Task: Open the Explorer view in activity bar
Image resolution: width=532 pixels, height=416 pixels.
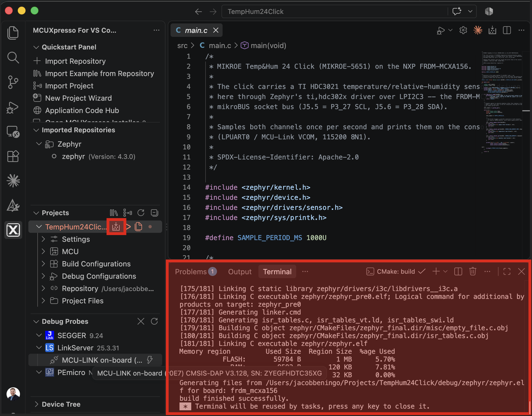Action: [13, 33]
